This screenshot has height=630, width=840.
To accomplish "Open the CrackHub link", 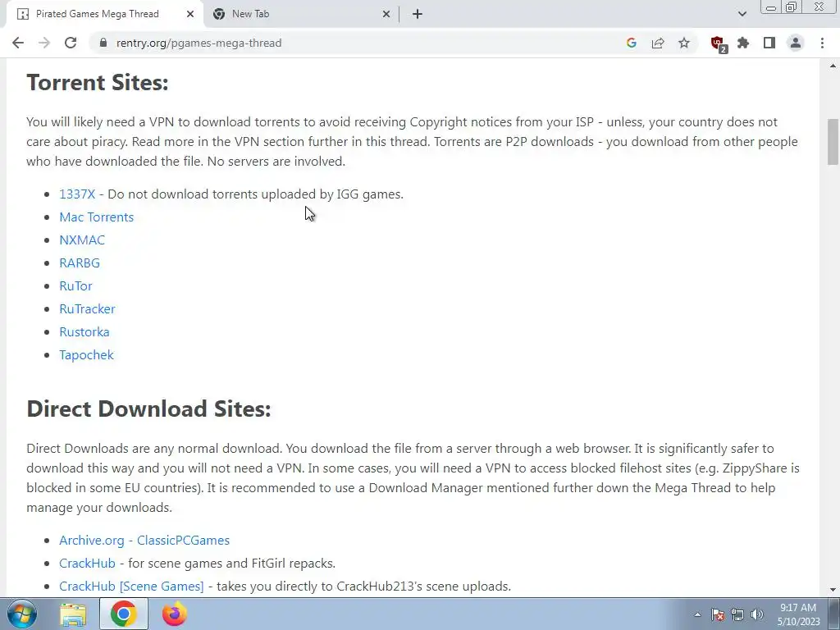I will [x=87, y=563].
